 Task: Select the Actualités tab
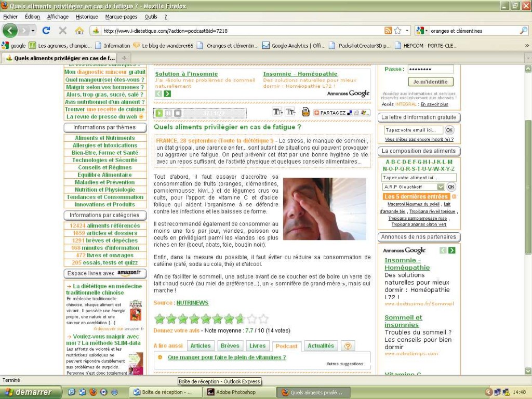click(321, 345)
